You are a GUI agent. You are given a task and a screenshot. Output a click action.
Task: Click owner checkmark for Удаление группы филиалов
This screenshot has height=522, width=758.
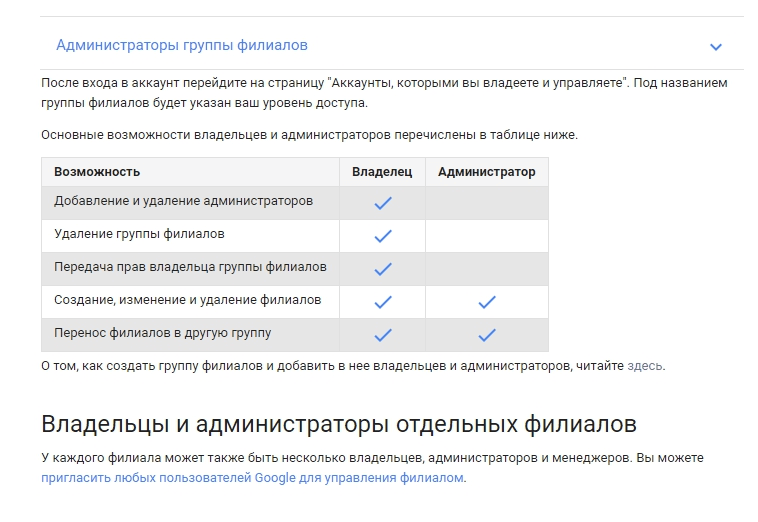pos(382,236)
